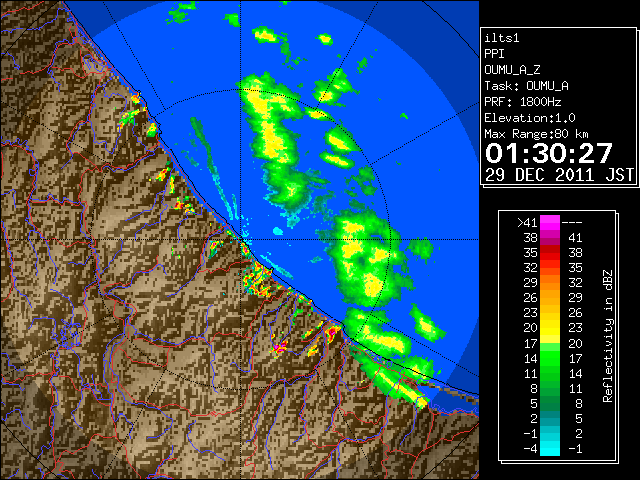The width and height of the screenshot is (640, 480).
Task: Select the 'Task: OUMU_A' line
Action: click(527, 86)
